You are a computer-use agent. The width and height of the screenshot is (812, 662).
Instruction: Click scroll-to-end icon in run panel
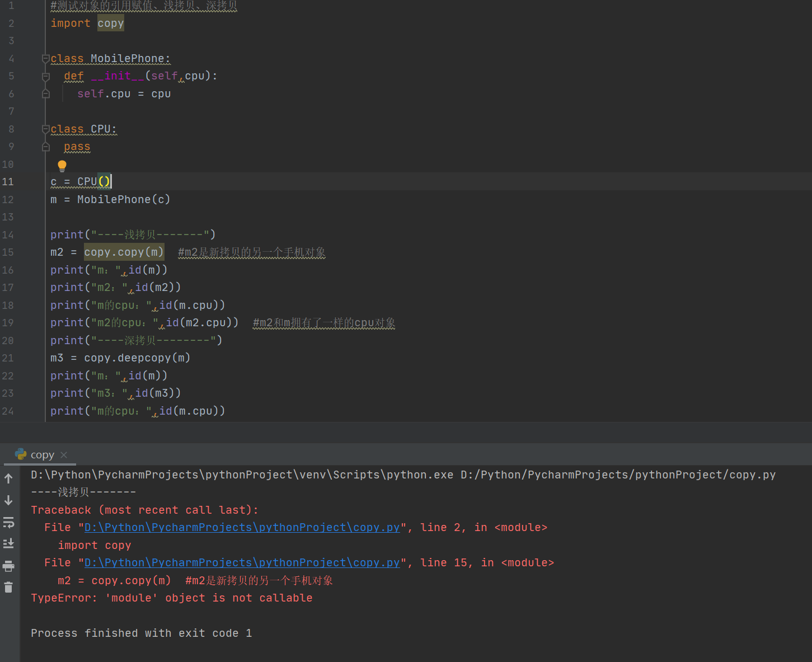[8, 543]
